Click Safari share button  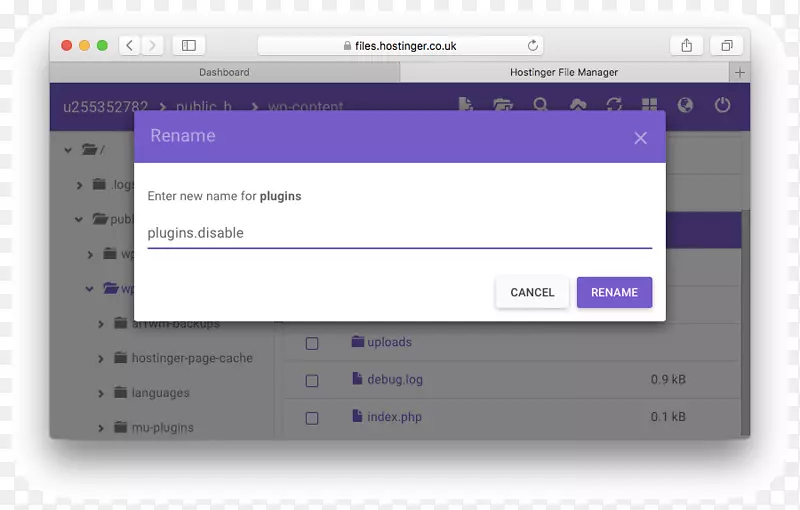pos(687,45)
